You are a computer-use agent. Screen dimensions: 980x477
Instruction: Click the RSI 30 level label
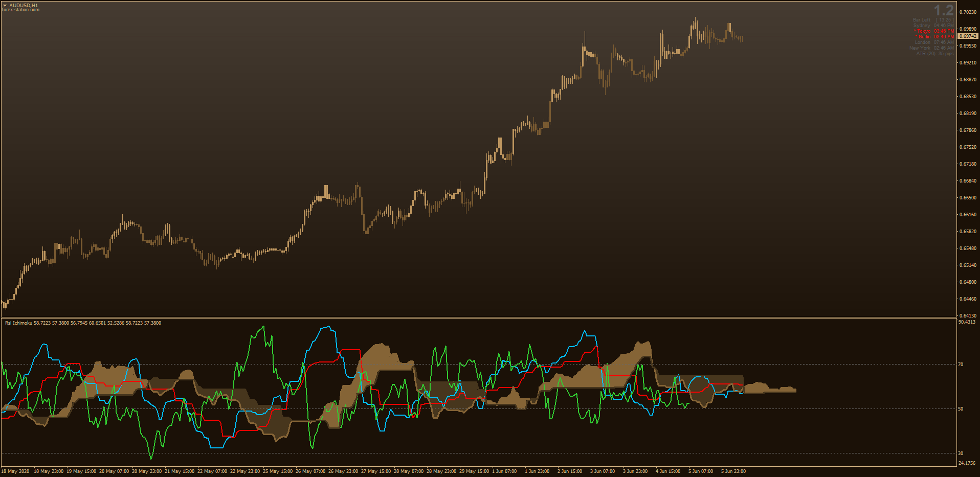tap(961, 453)
